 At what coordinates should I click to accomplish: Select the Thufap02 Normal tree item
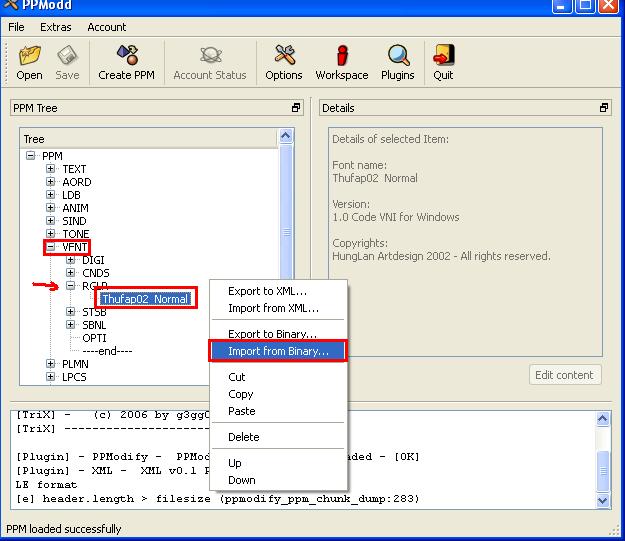click(x=145, y=299)
